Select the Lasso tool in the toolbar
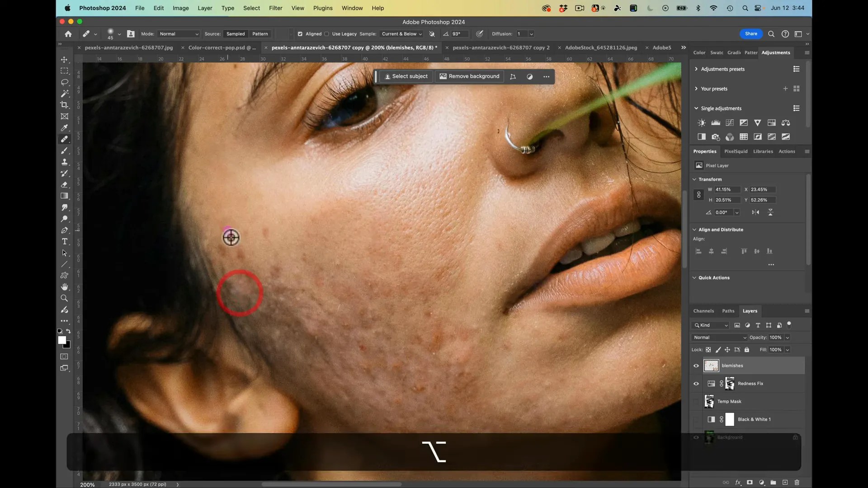 coord(65,82)
